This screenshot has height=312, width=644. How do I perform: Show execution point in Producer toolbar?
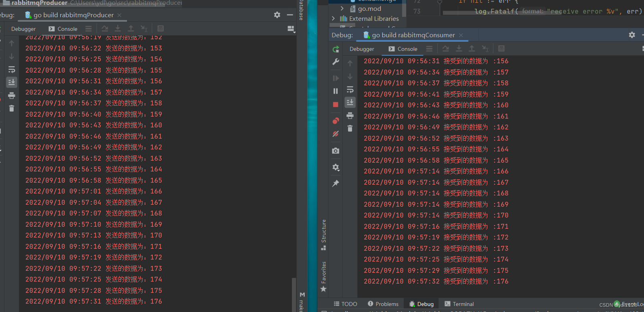89,28
